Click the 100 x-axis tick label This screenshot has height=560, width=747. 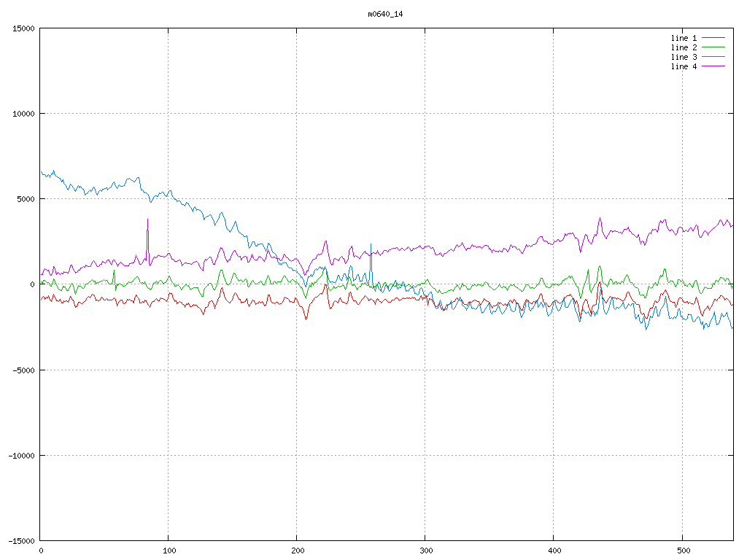pyautogui.click(x=169, y=551)
